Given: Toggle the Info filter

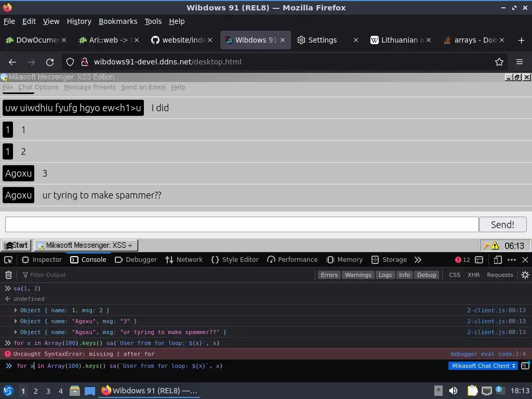Looking at the screenshot, I should [404, 275].
